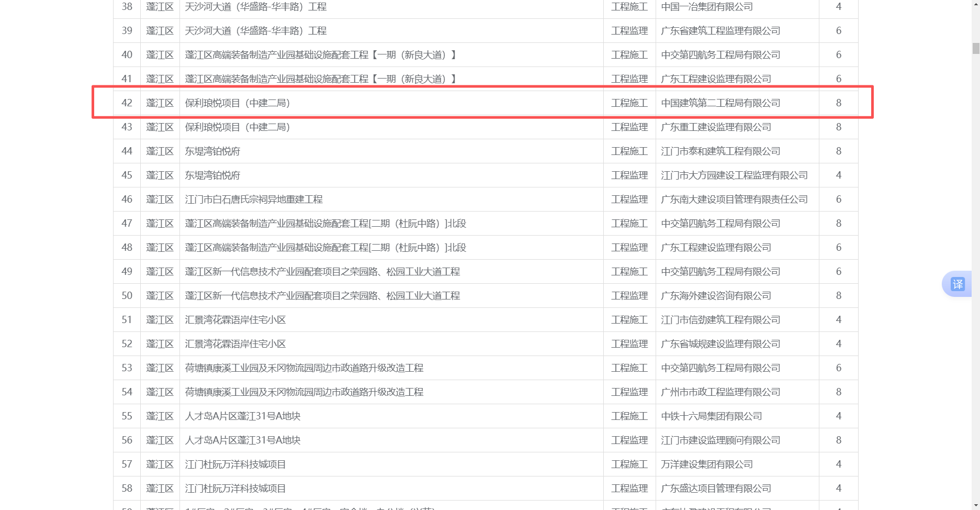Viewport: 980px width, 510px height.
Task: Click 人才岛A片区蓬江31号A地块 in row 55
Action: [243, 416]
